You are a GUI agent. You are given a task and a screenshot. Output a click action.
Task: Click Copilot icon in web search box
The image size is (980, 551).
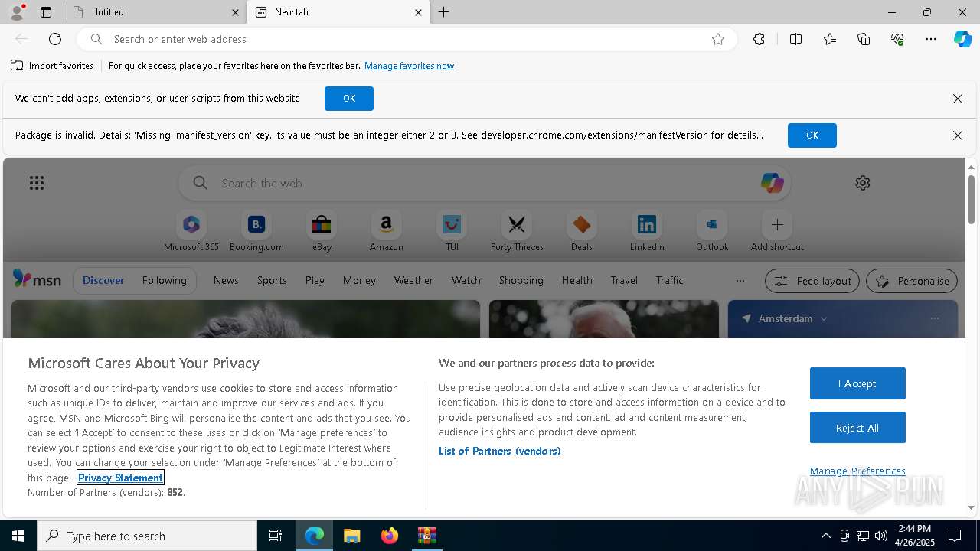coord(772,183)
